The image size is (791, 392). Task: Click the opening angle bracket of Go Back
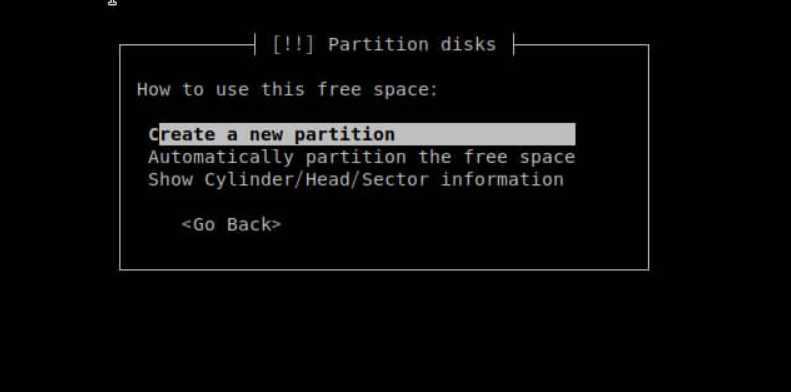(x=186, y=225)
